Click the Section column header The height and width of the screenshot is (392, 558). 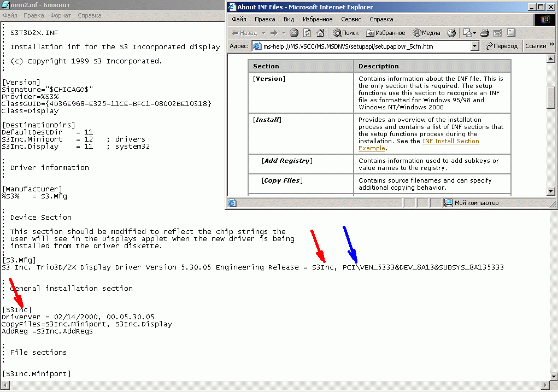301,66
